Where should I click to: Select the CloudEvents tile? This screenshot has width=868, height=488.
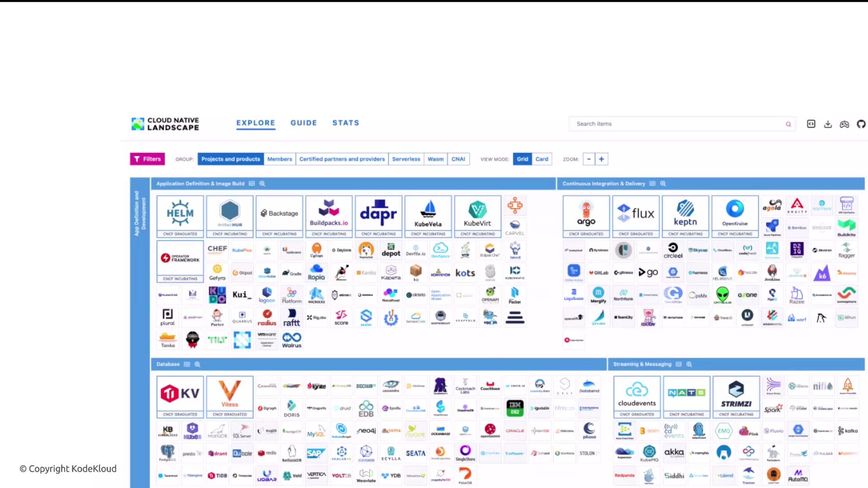point(637,397)
